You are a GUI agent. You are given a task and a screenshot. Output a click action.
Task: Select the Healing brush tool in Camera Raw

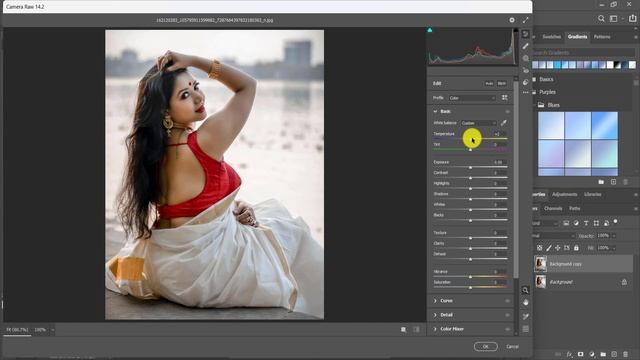(x=526, y=46)
